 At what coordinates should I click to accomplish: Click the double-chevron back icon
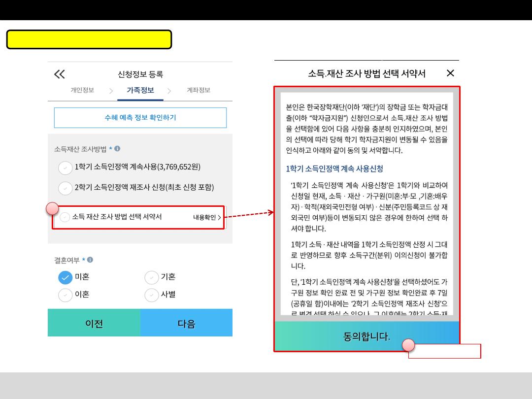tap(60, 74)
